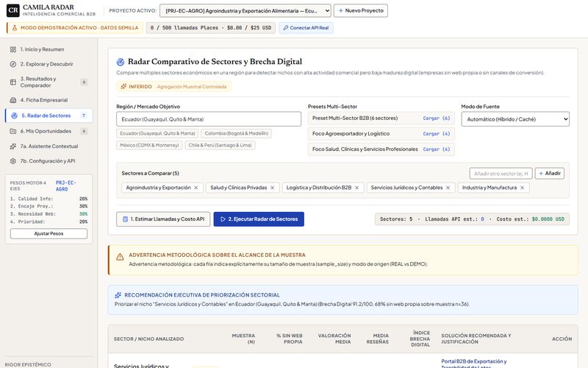Viewport: 588px width, 368px height.
Task: Click the flask icon in demo mode banner
Action: point(15,28)
